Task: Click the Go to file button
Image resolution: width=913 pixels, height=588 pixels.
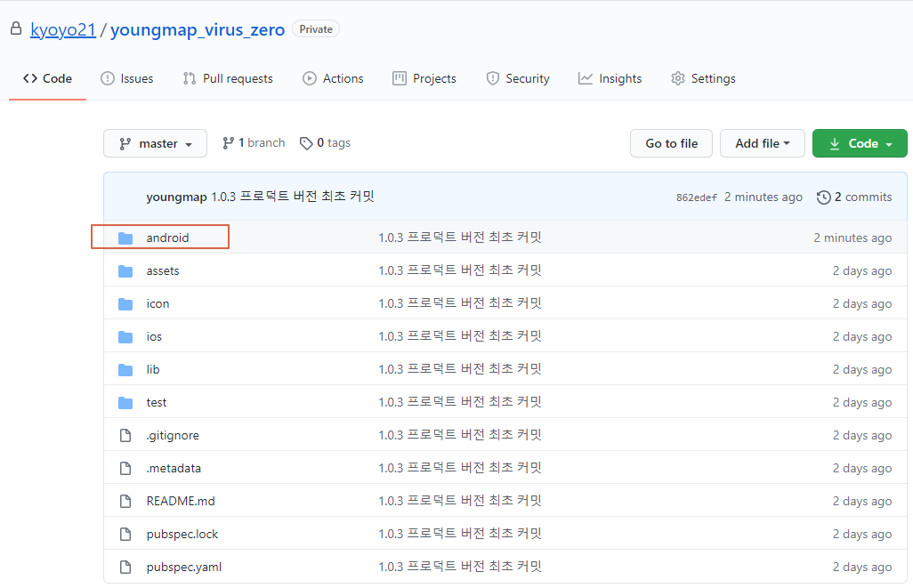Action: coord(671,143)
